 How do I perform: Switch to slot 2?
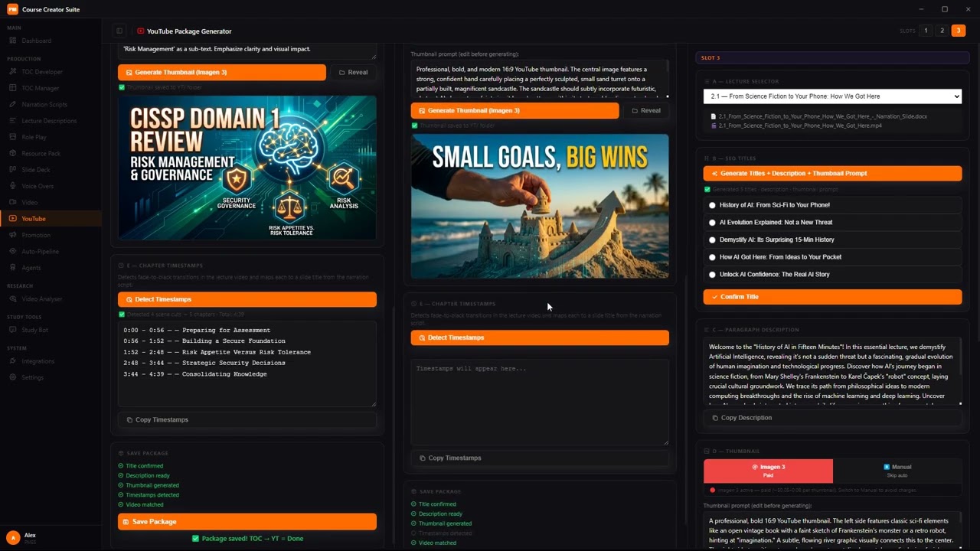942,31
